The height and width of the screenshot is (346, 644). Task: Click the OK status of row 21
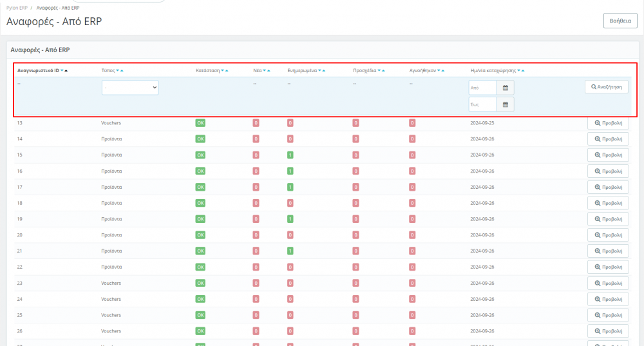click(200, 251)
